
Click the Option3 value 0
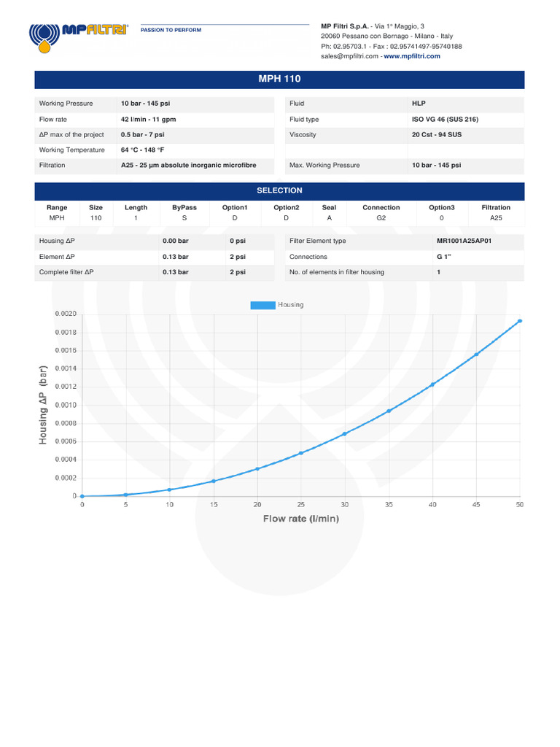tap(441, 218)
